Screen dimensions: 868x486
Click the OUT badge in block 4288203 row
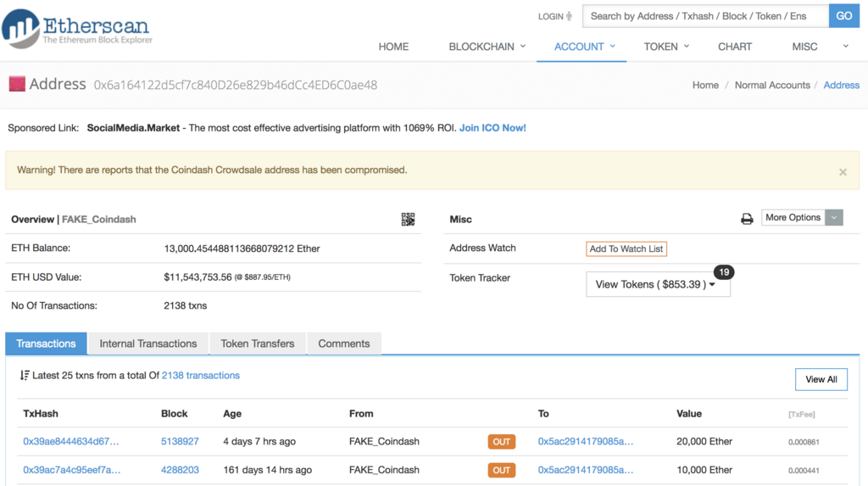[502, 471]
